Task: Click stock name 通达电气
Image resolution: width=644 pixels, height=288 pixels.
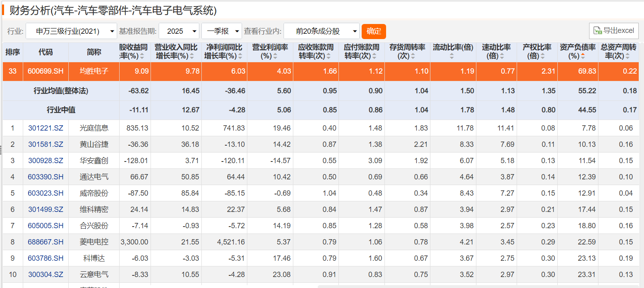Action: pos(94,177)
